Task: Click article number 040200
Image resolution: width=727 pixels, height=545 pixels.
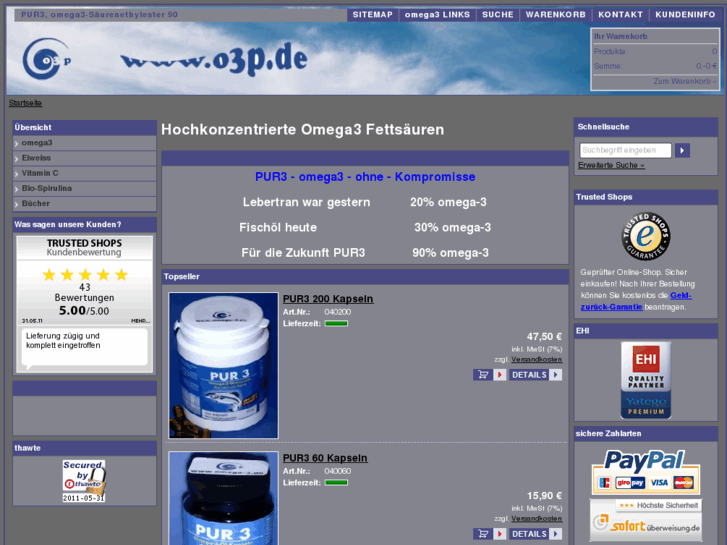Action: pyautogui.click(x=338, y=312)
